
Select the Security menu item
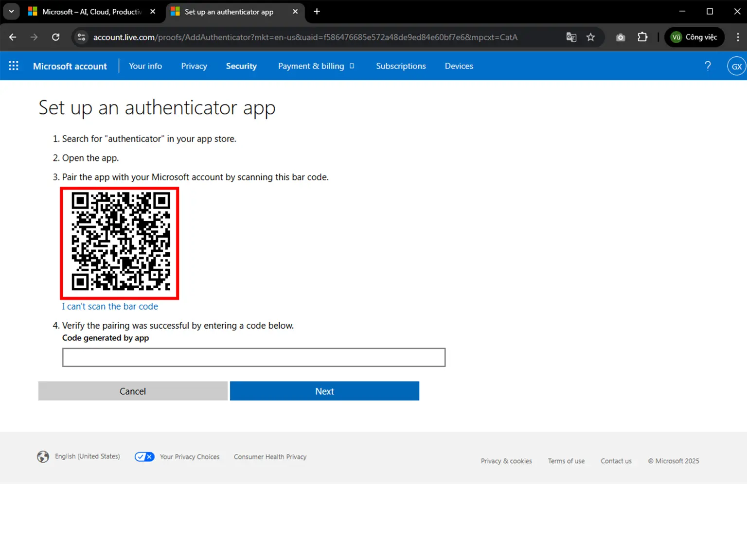point(241,66)
